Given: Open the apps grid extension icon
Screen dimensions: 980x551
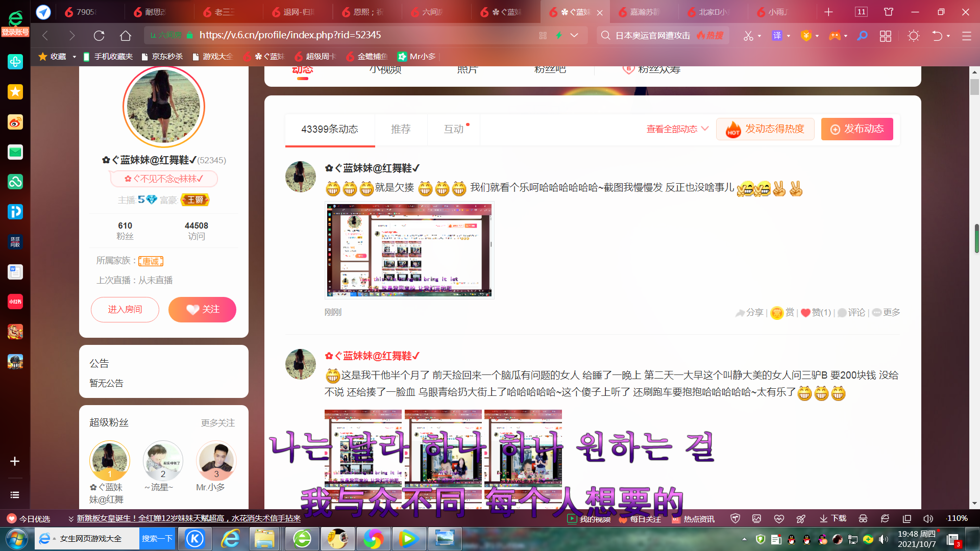Looking at the screenshot, I should coord(886,36).
